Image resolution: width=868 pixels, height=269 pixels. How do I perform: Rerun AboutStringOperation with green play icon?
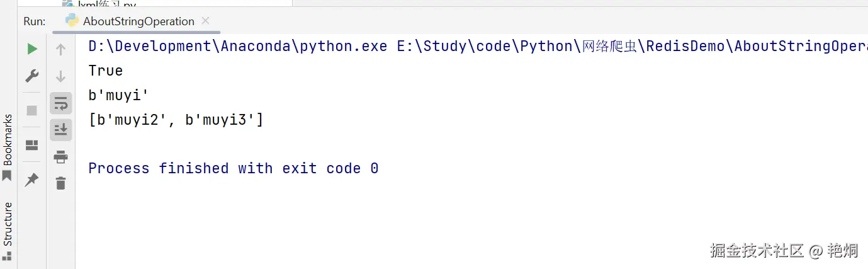32,49
